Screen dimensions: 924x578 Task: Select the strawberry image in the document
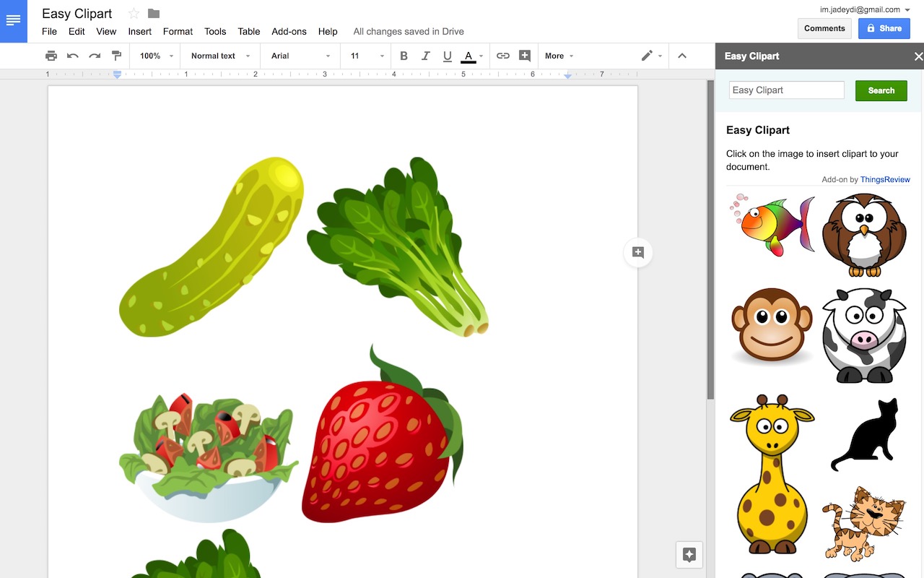(382, 433)
